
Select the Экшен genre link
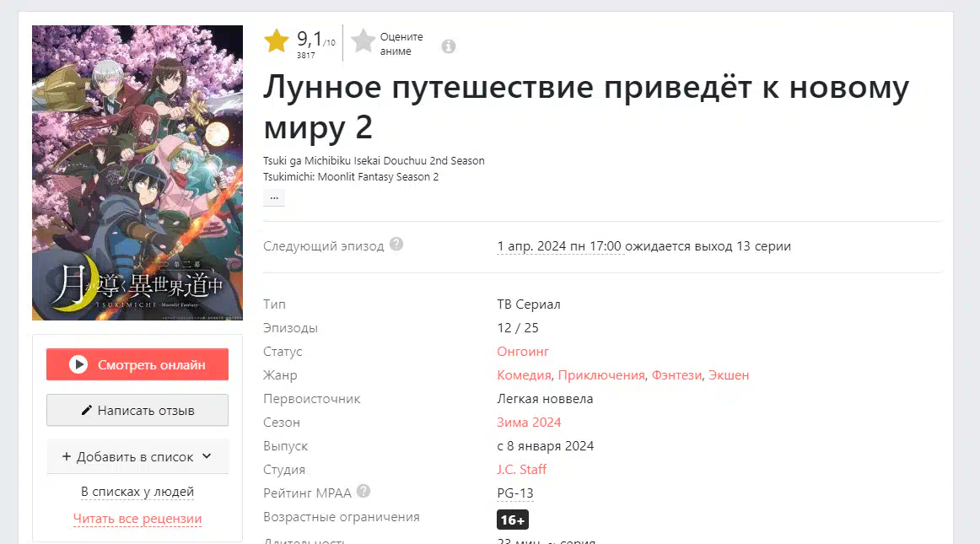pyautogui.click(x=729, y=375)
